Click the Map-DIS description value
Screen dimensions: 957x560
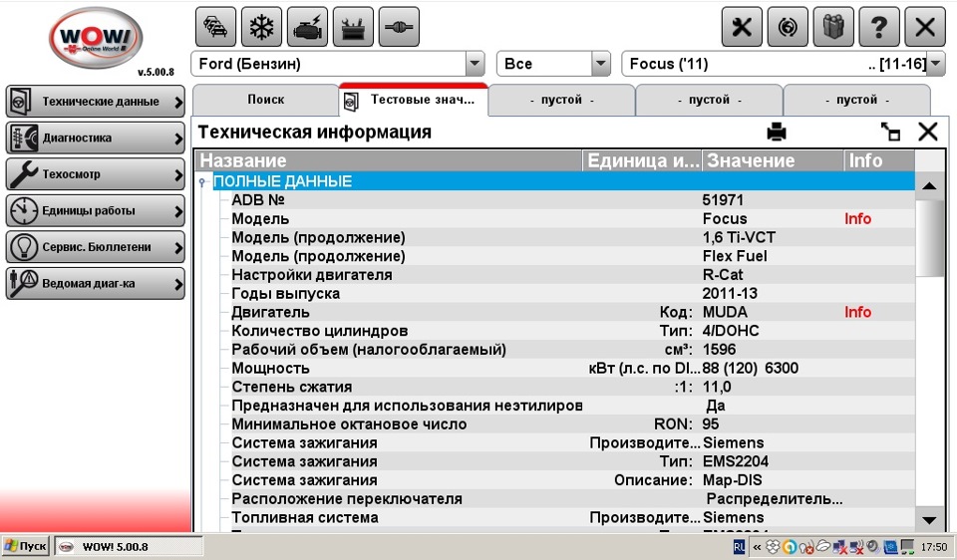pyautogui.click(x=733, y=480)
